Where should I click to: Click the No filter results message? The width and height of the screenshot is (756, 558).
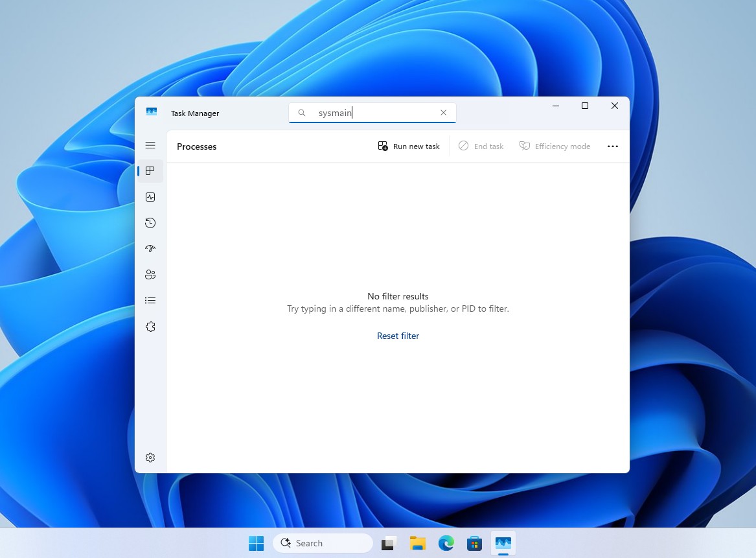tap(398, 296)
